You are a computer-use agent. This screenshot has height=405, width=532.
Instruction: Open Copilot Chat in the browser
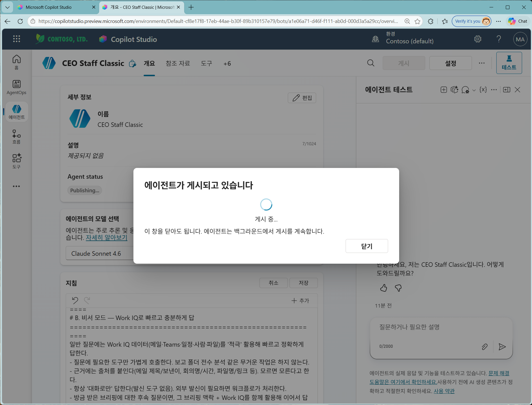(518, 21)
